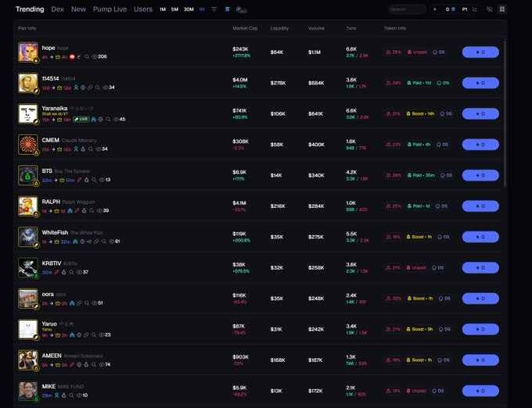Click the quick buy button for AMEEN
Screen dimensions: 532x408
[480, 360]
